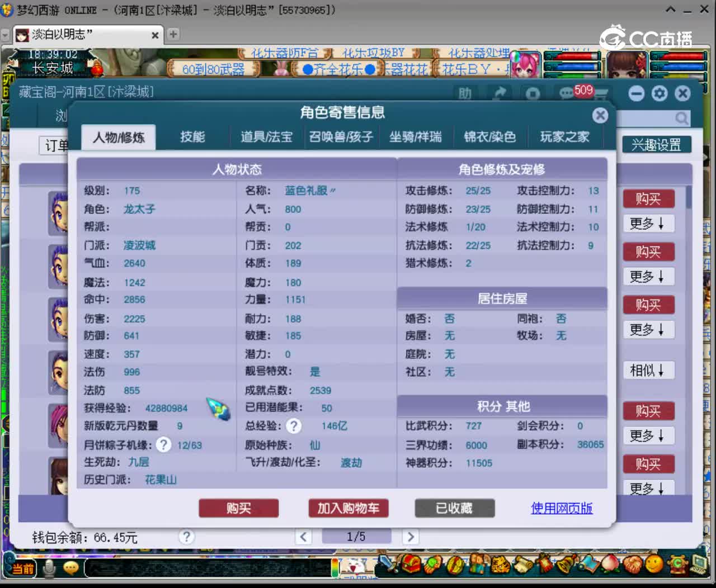Viewport: 716px width, 588px height.
Task: Click the open book icon in bottom toolbar
Action: coord(588,563)
